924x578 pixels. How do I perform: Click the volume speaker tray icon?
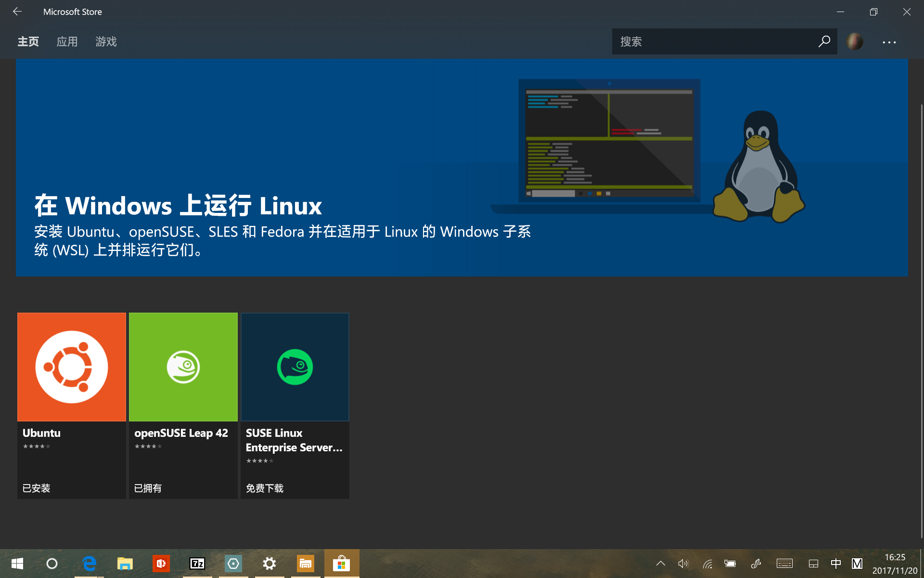tap(683, 564)
